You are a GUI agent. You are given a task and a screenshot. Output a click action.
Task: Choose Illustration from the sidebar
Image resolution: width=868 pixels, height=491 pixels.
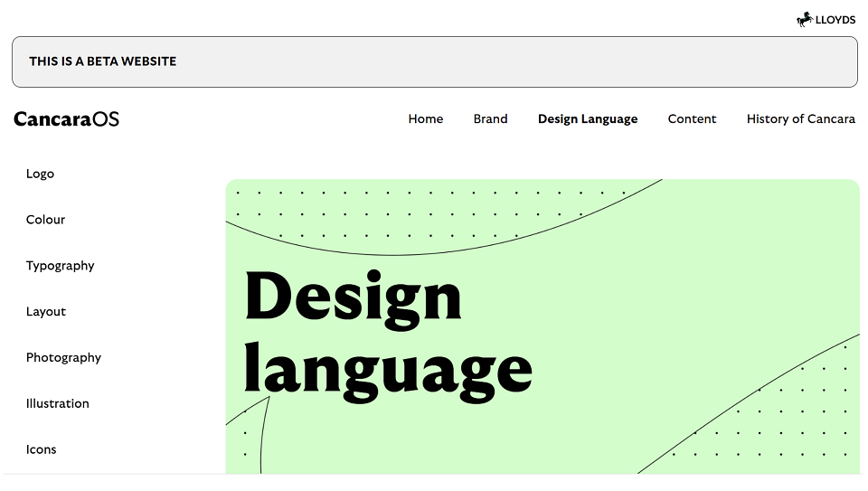(58, 403)
